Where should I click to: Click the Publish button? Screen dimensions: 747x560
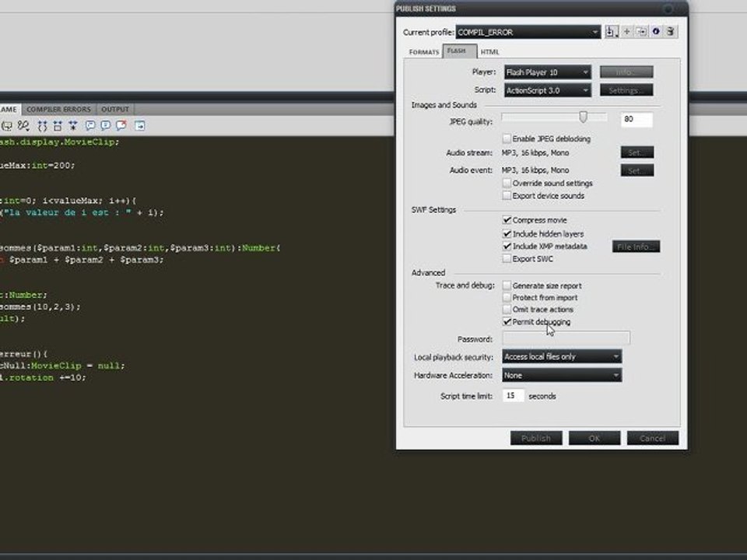536,438
